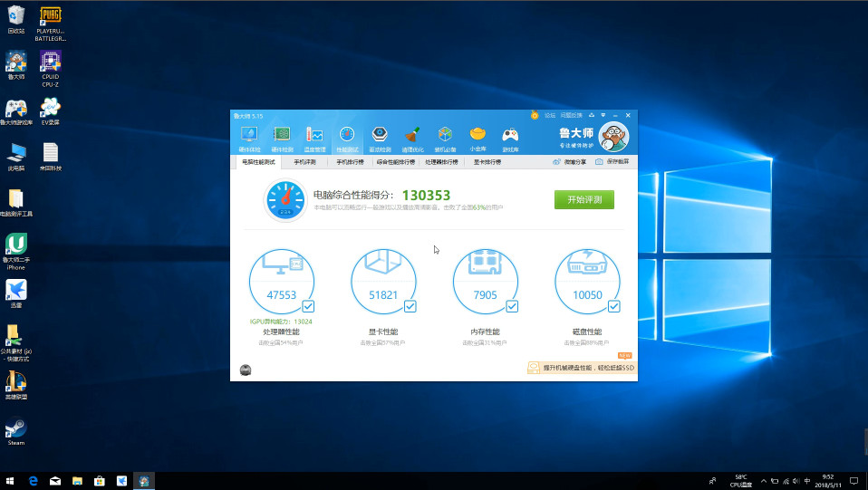Open the CPUID CPU-Z desktop shortcut
Image resolution: width=868 pixels, height=490 pixels.
51,69
